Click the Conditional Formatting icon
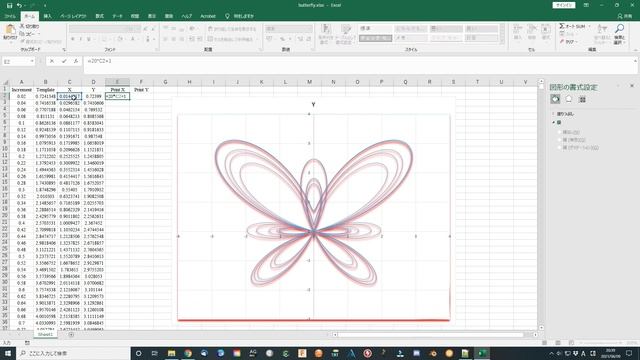Screen dimensions: 640x360 (325, 29)
